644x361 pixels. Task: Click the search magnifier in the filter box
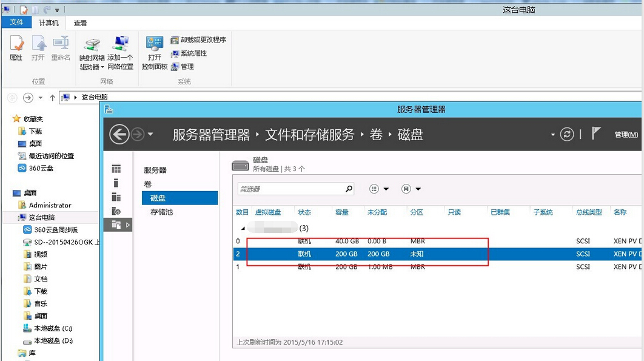(349, 189)
